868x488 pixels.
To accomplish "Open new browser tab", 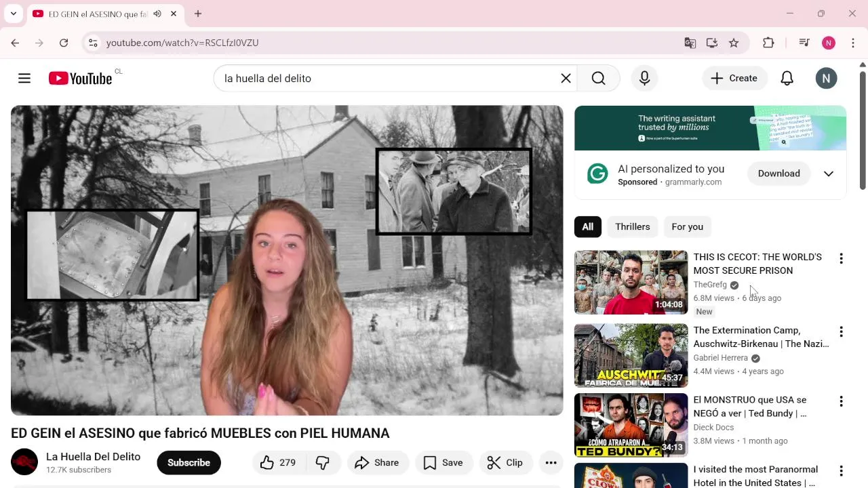I will 198,14.
